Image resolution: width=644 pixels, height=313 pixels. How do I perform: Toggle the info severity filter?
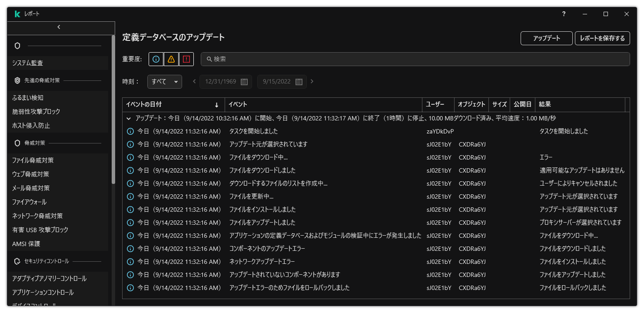[x=156, y=59]
